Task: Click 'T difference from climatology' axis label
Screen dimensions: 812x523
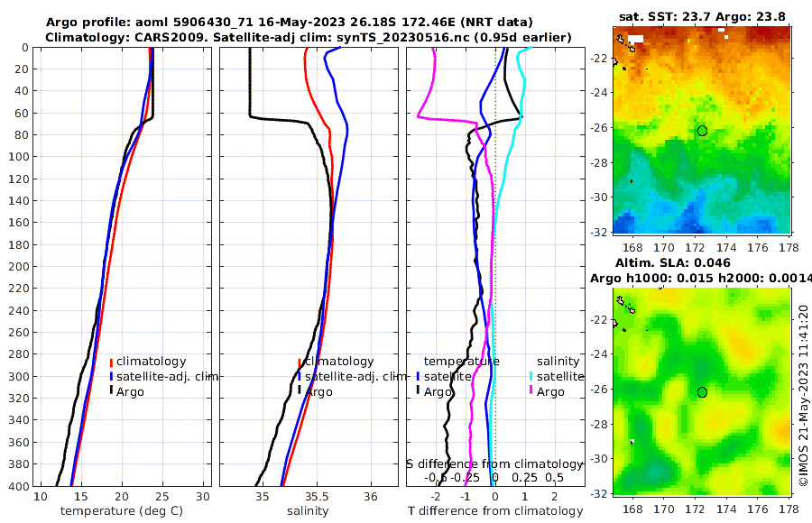Action: (x=495, y=511)
